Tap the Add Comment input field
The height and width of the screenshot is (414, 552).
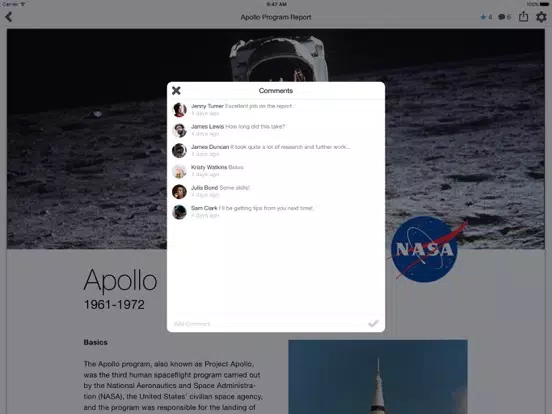[x=269, y=324]
